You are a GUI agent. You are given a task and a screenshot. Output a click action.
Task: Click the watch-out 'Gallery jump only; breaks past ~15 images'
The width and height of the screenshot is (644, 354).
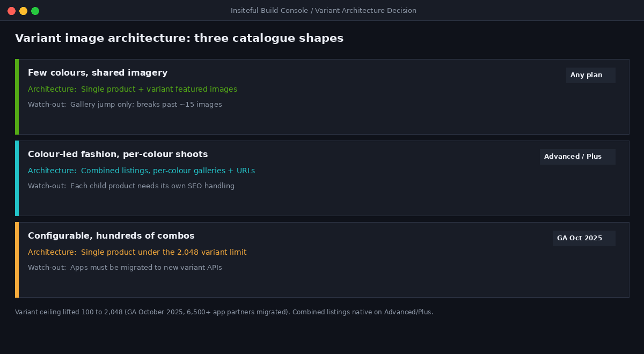tap(146, 105)
